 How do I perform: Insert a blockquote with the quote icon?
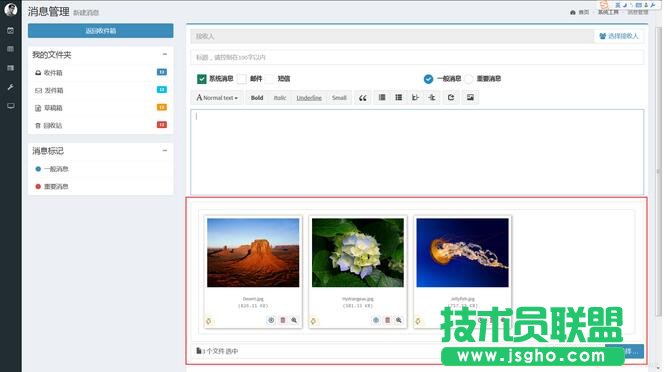363,98
